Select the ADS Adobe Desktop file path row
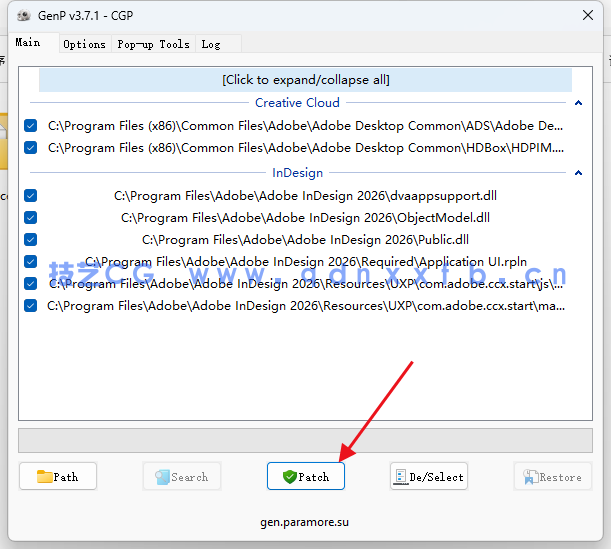 pos(305,126)
